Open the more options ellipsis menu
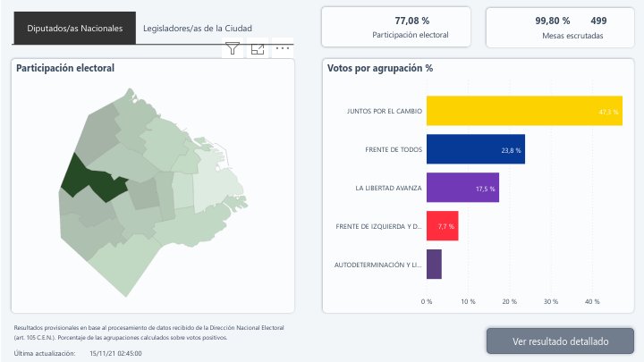 point(283,49)
